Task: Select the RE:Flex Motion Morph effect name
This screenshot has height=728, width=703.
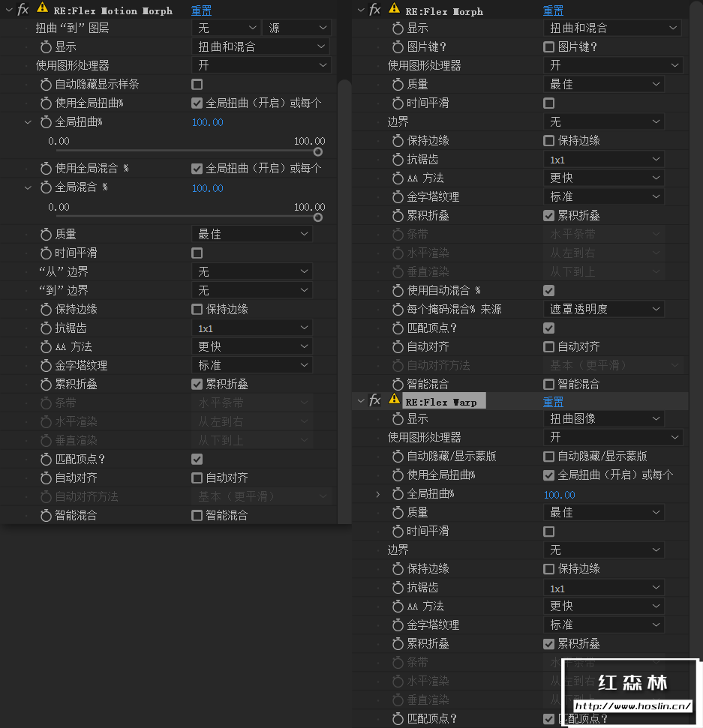Action: 113,10
